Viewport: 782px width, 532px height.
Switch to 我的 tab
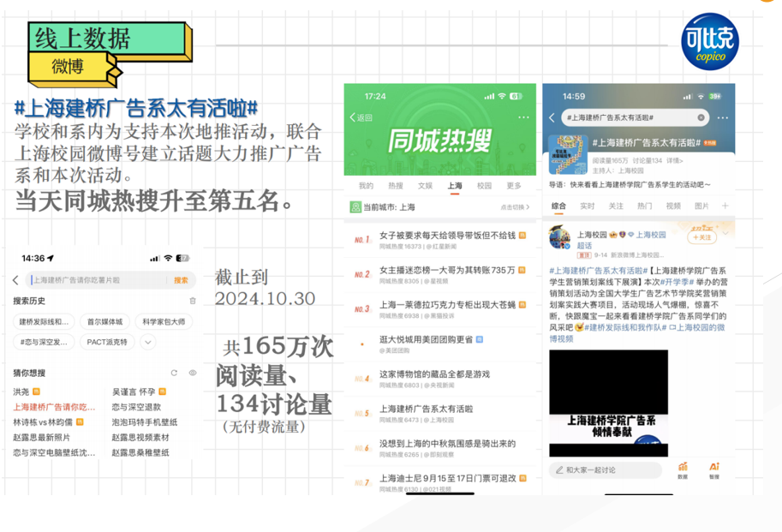[366, 186]
